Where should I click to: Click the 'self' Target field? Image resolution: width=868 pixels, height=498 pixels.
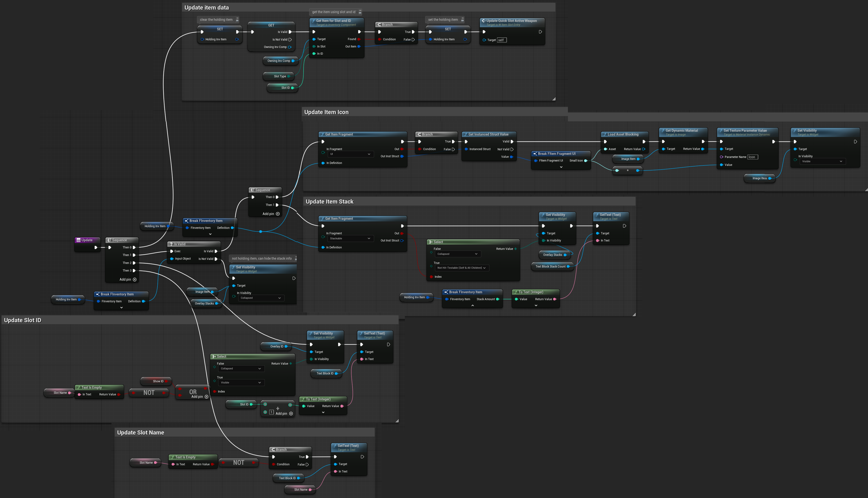502,40
